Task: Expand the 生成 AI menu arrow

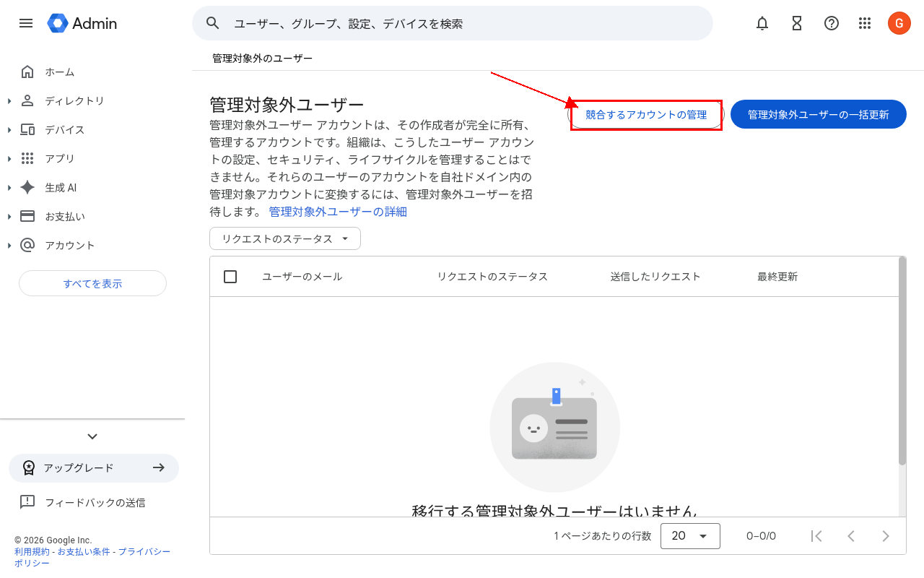Action: [9, 187]
